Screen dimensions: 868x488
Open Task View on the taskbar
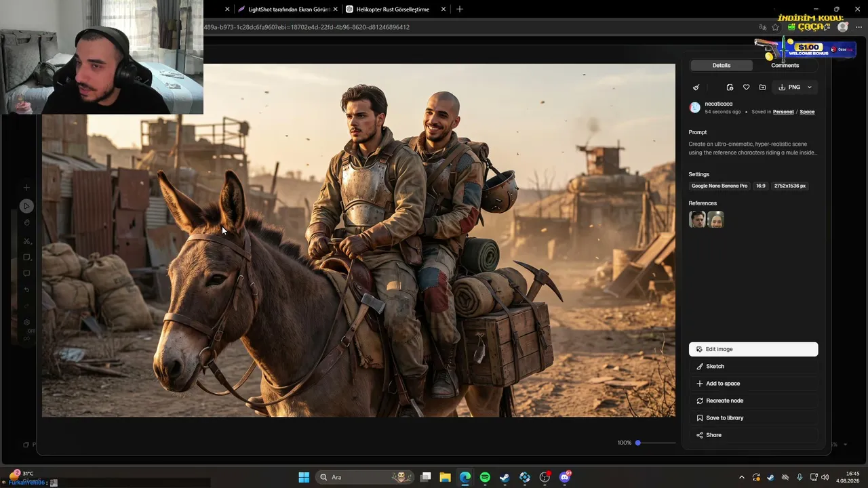click(426, 477)
